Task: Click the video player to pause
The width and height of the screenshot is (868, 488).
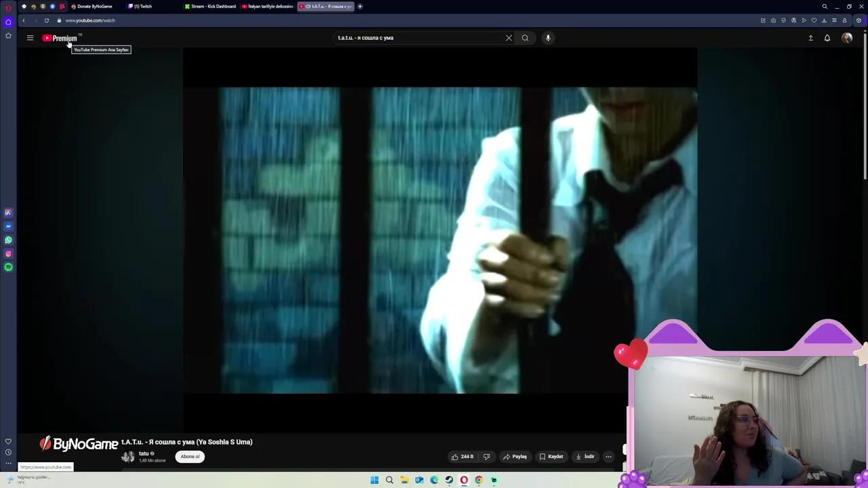Action: click(439, 241)
